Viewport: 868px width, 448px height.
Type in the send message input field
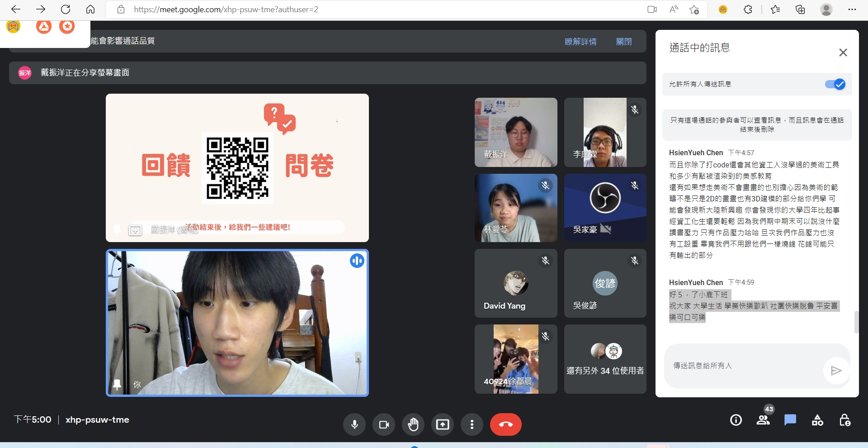click(x=746, y=366)
